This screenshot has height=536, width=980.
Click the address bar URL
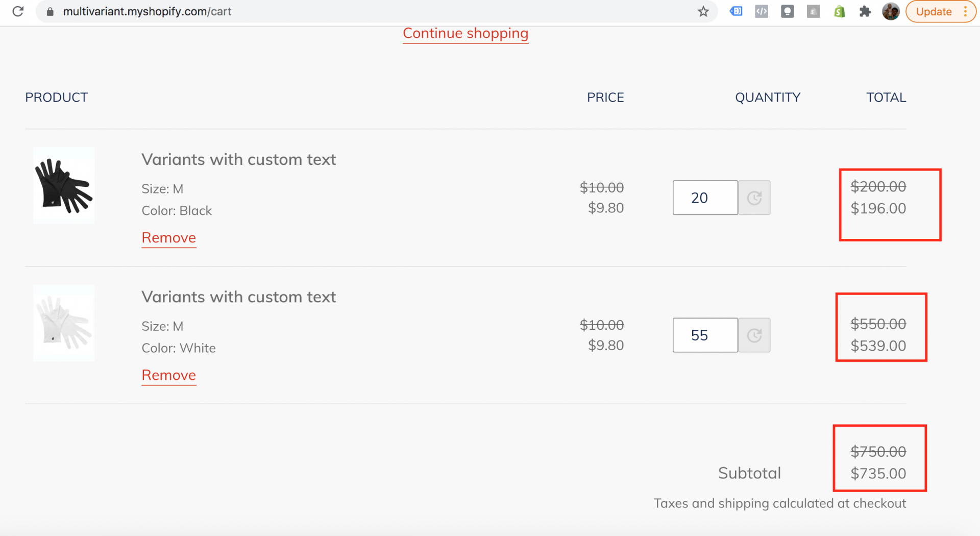coord(147,11)
